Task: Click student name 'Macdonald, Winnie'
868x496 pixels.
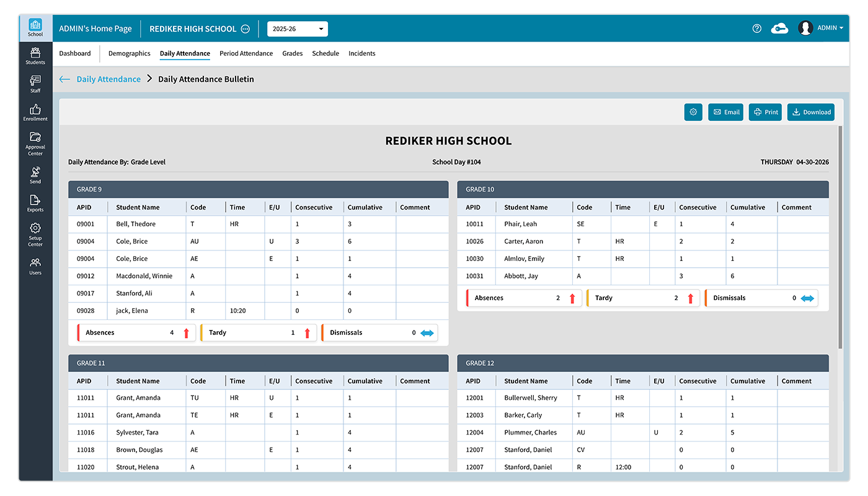Action: pyautogui.click(x=144, y=276)
